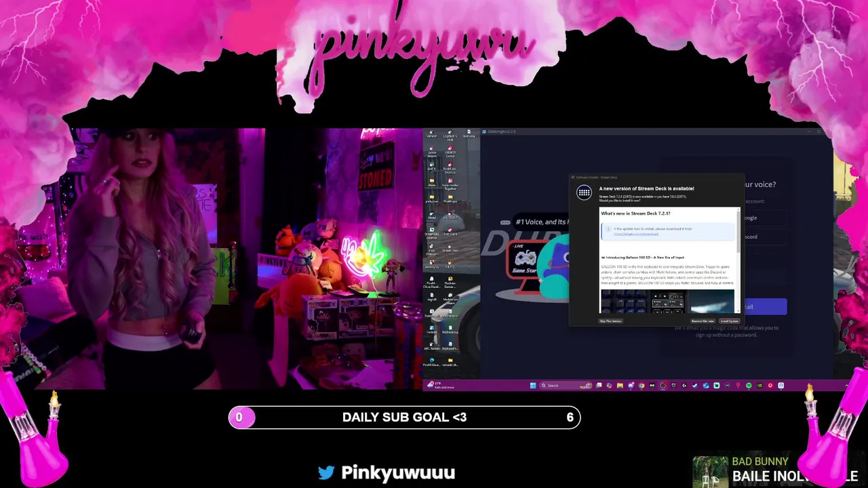Screen dimensions: 868x488
Task: Open Logitech G HUB desktop shortcut
Action: coord(450,136)
